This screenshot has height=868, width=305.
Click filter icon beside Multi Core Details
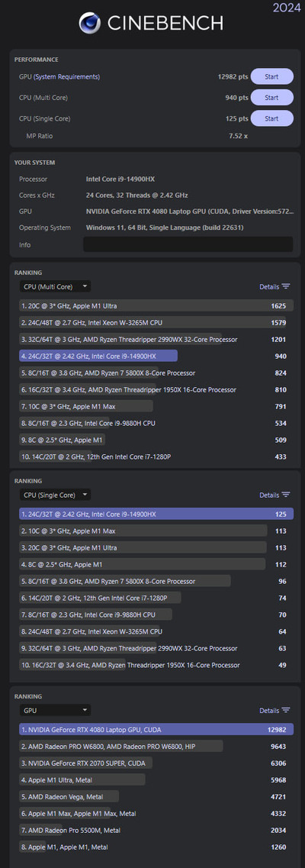(286, 287)
